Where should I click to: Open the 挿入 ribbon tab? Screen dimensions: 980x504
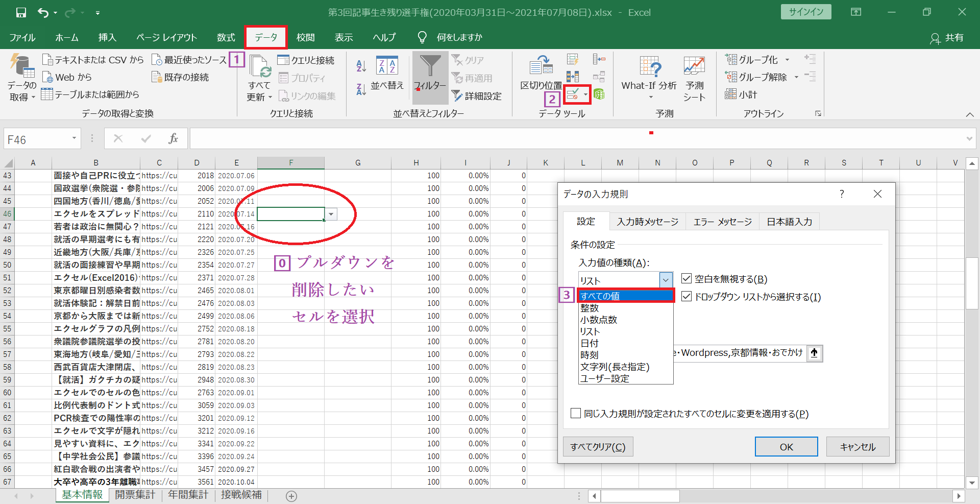pyautogui.click(x=107, y=37)
